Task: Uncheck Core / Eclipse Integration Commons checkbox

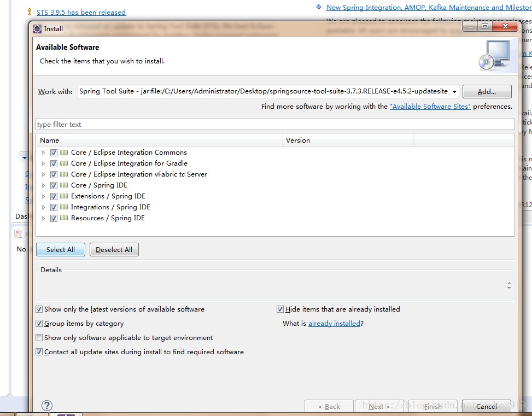Action: [54, 153]
